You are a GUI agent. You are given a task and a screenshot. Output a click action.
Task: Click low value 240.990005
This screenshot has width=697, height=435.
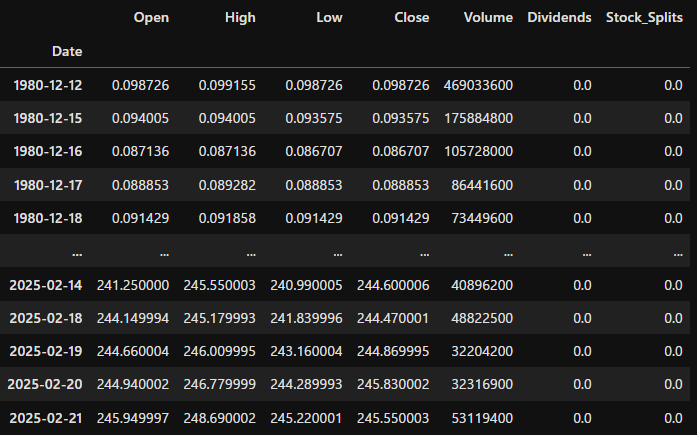[x=306, y=285]
